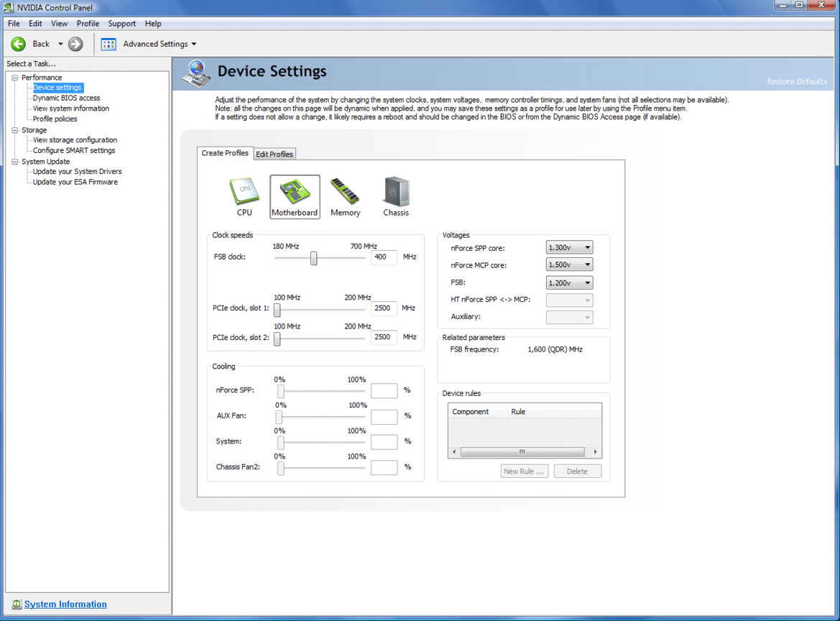The width and height of the screenshot is (840, 621).
Task: Click the PCIe clock slot 2 value field
Action: [384, 337]
